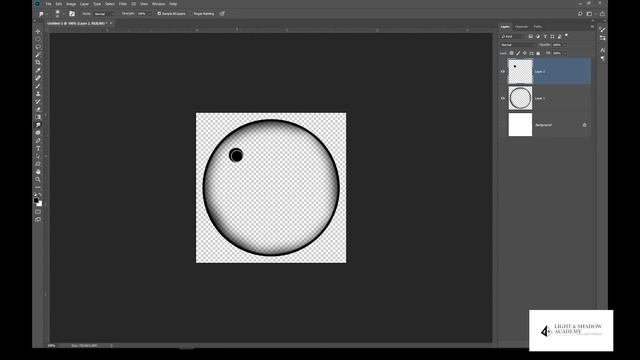Open workspace switcher icon
The height and width of the screenshot is (360, 640).
click(589, 14)
